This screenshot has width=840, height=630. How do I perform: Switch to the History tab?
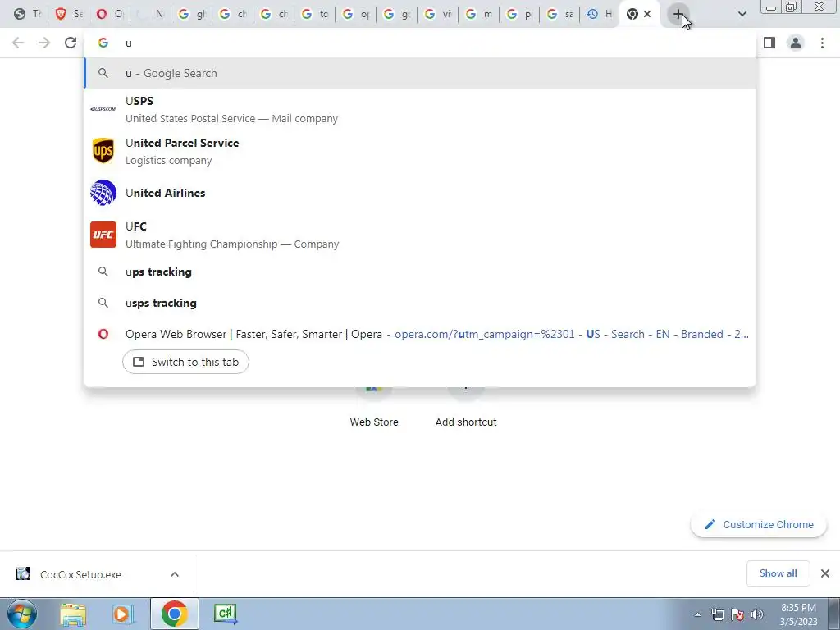pyautogui.click(x=599, y=14)
